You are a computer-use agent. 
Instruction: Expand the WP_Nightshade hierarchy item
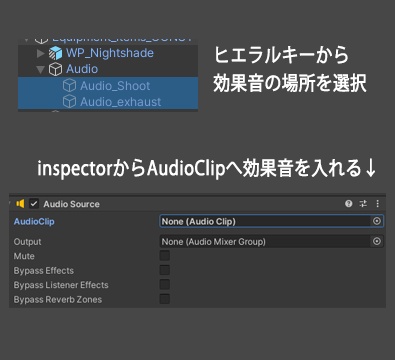pos(40,53)
